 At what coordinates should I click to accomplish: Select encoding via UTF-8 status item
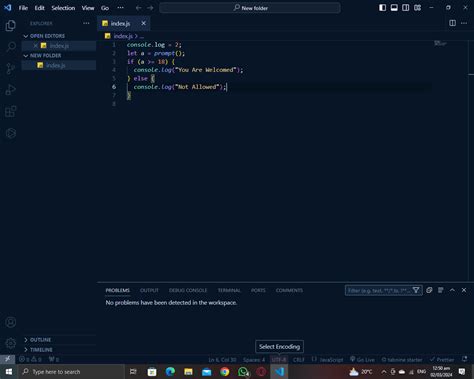279,360
